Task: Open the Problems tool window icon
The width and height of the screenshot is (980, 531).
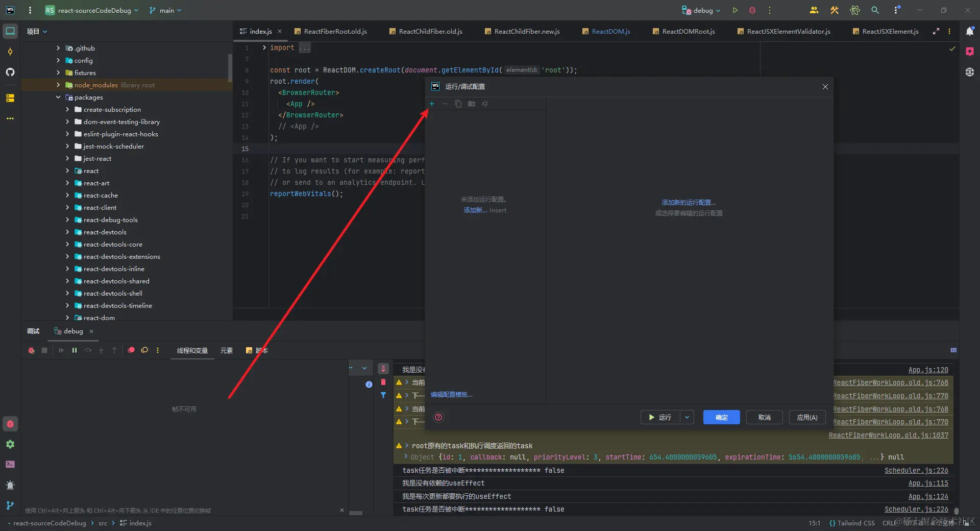Action: 10,485
